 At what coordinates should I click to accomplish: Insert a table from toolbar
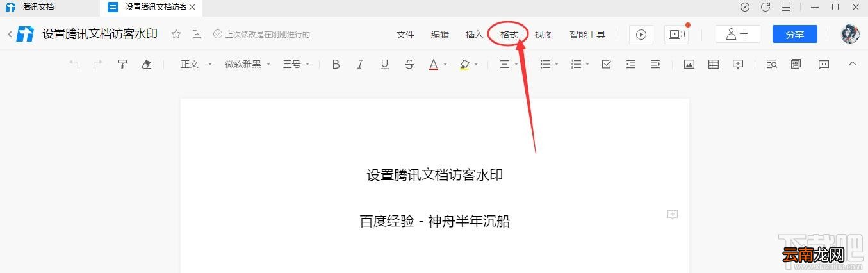pos(714,64)
